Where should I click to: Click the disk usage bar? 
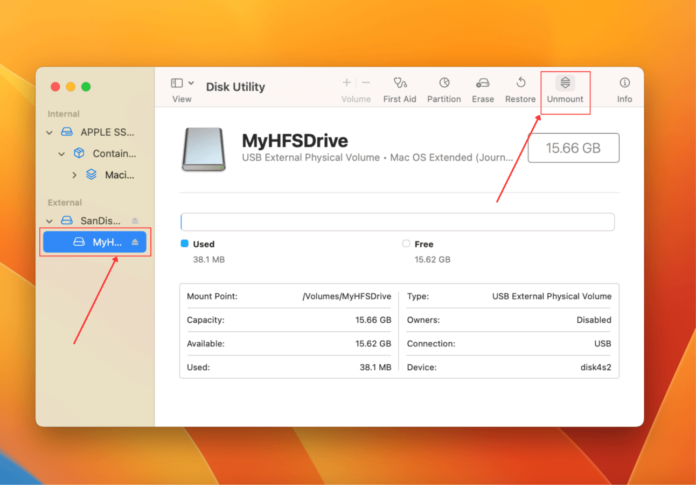397,222
